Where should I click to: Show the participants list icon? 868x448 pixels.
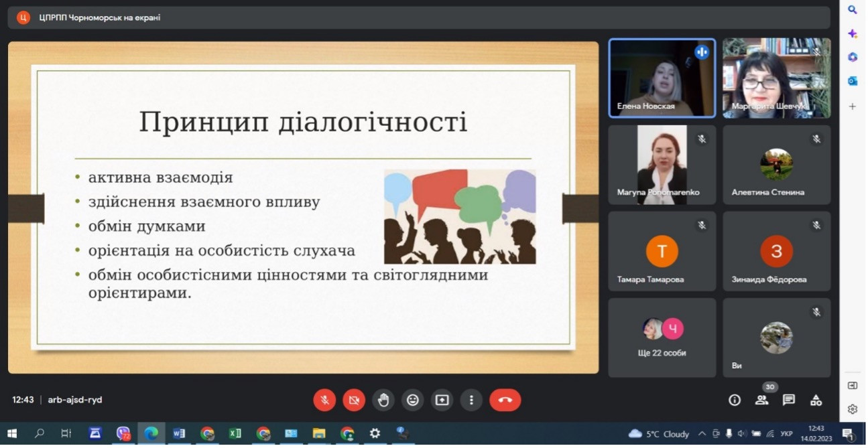(761, 400)
